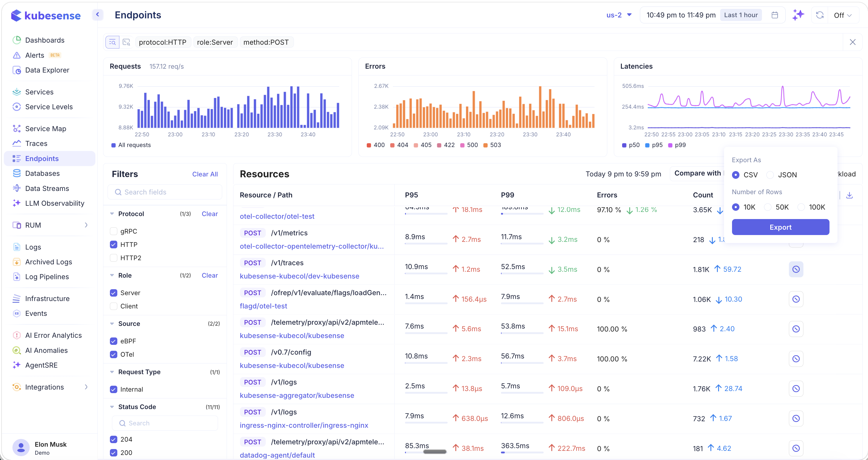The width and height of the screenshot is (868, 460).
Task: Open LLM Observability
Action: pos(54,203)
